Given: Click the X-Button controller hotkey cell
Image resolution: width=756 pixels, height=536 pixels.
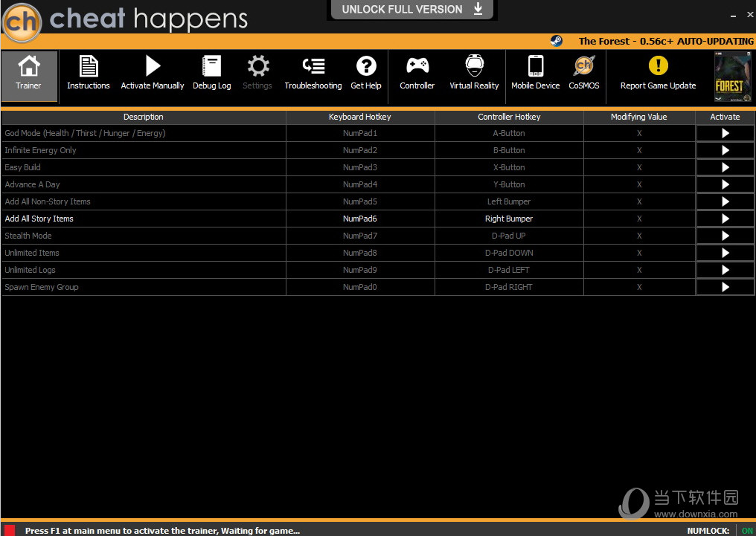Looking at the screenshot, I should pos(509,167).
